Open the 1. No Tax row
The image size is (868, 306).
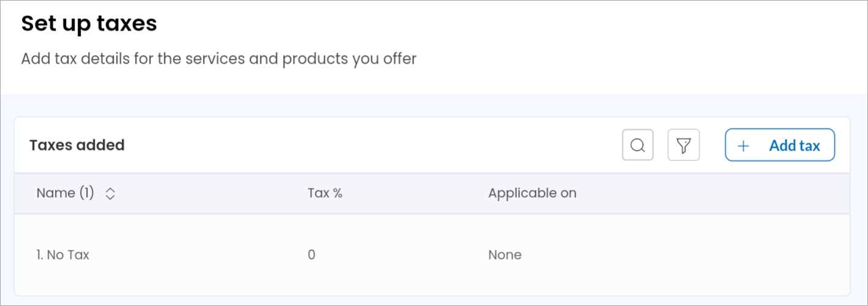click(432, 255)
